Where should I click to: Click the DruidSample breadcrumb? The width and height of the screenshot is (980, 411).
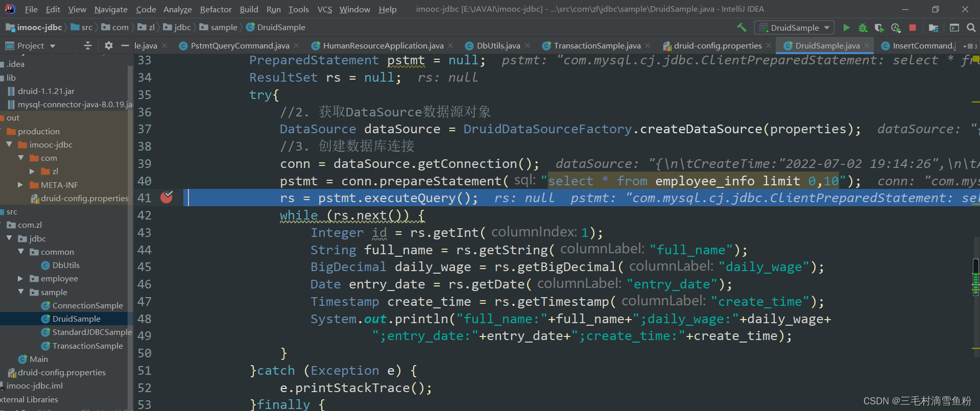pyautogui.click(x=276, y=28)
